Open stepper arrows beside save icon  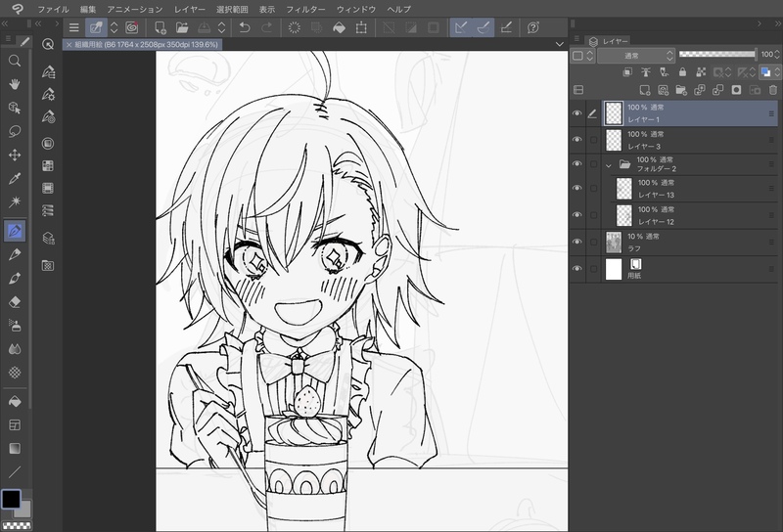point(222,27)
